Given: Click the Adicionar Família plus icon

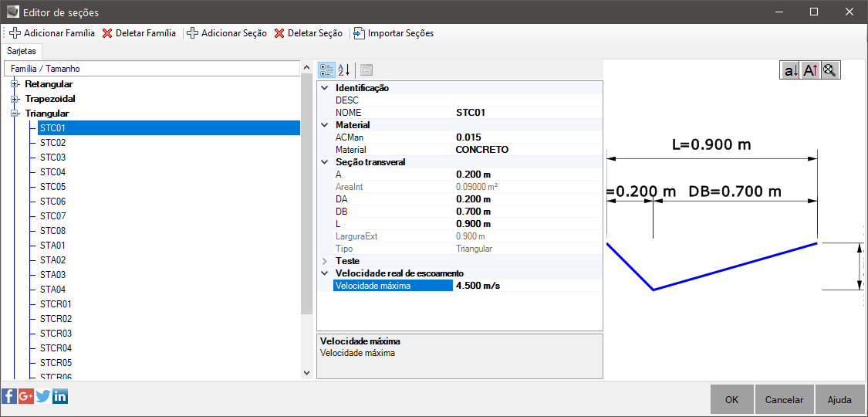Looking at the screenshot, I should (x=15, y=33).
